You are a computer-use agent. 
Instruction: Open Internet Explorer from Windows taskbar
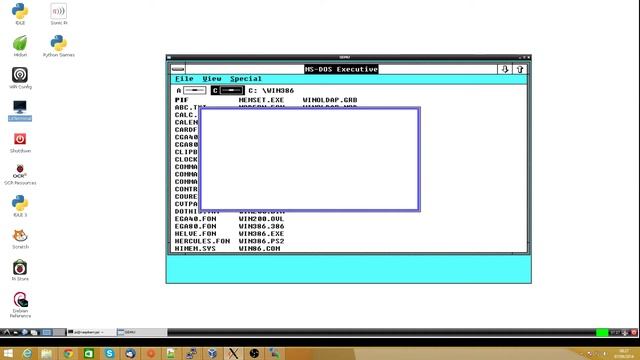(27, 353)
